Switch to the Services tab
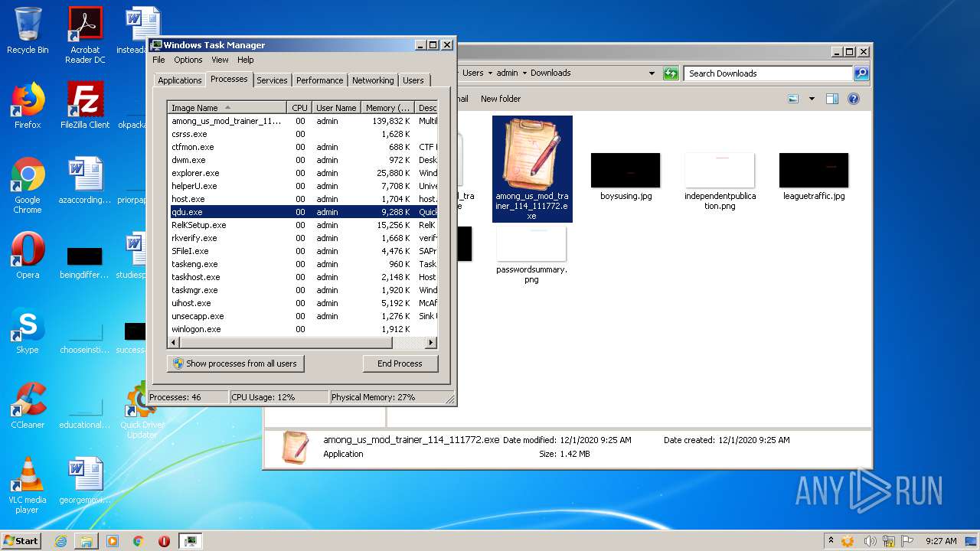Image resolution: width=980 pixels, height=551 pixels. tap(272, 80)
